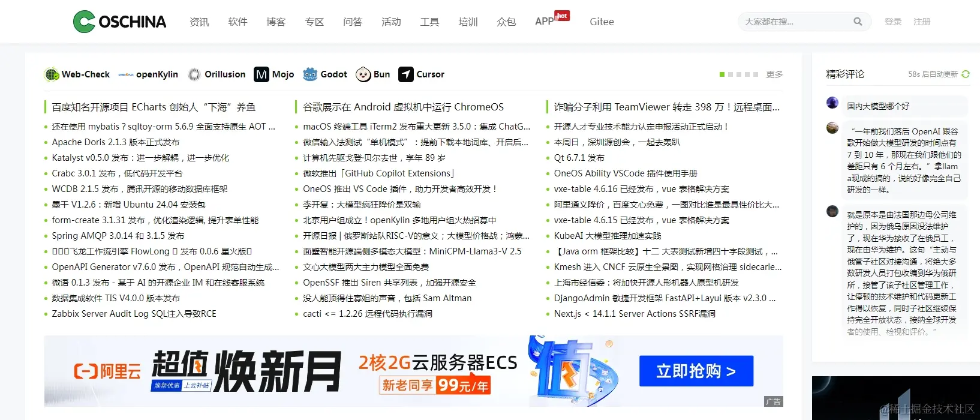Viewport: 980px width, 420px height.
Task: Open avatar of the OpenAI comment
Action: tap(832, 128)
